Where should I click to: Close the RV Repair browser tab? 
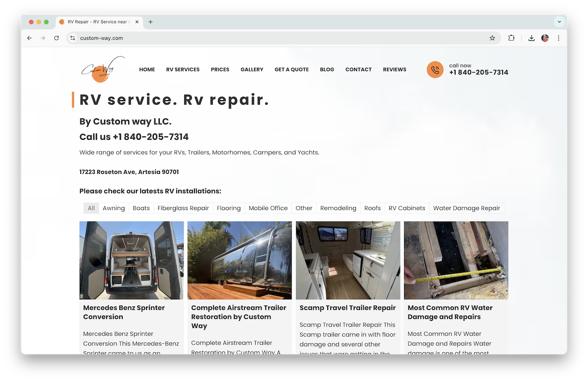click(137, 22)
